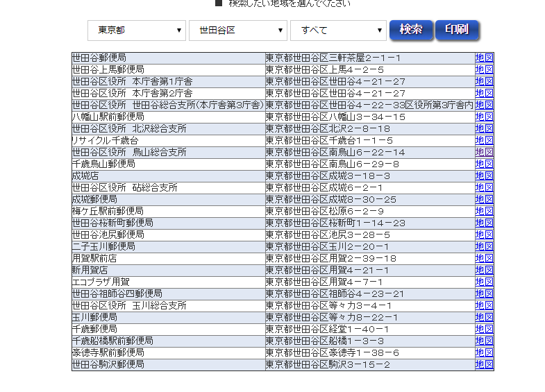545x392 pixels.
Task: Open the すべて category dropdown
Action: [338, 31]
